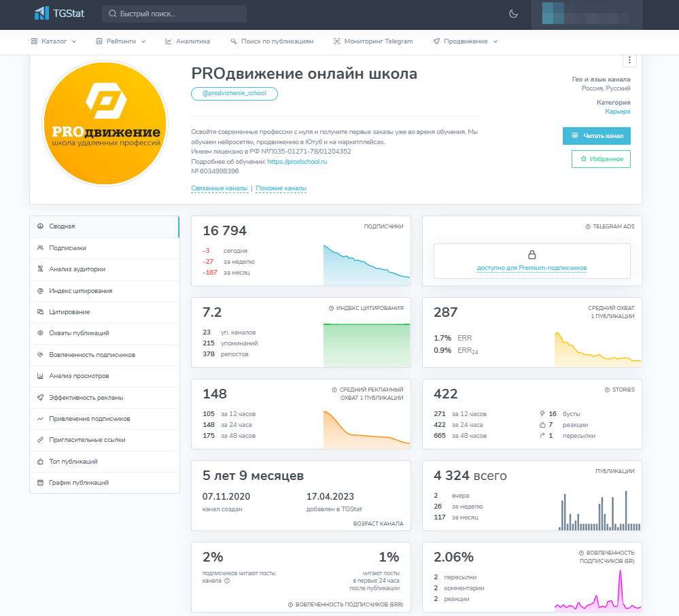Viewport: 679px width, 616px height.
Task: Click the 4 324 всего publications count
Action: [470, 476]
